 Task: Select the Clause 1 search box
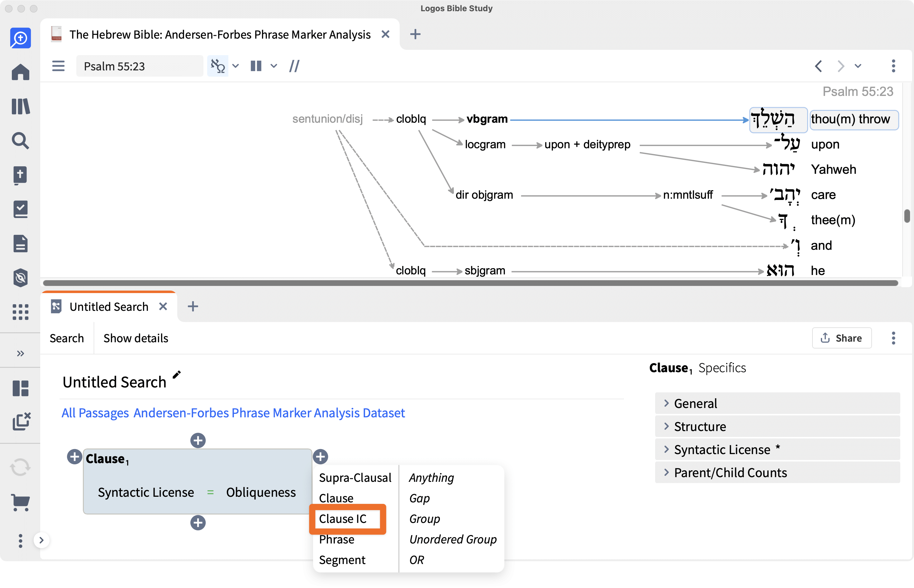pyautogui.click(x=198, y=481)
